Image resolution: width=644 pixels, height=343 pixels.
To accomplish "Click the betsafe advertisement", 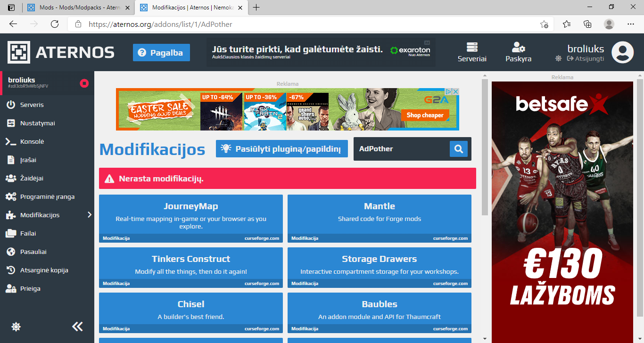I will [562, 212].
